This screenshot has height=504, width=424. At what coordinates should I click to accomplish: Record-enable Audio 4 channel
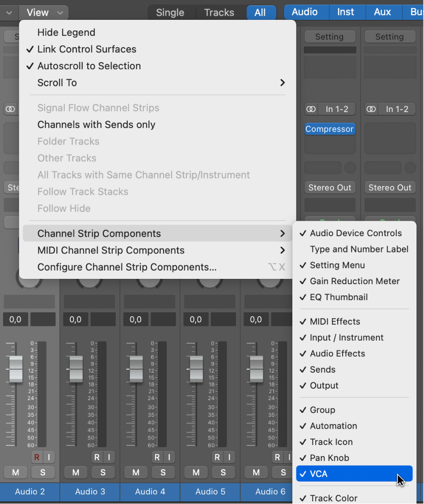point(157,457)
